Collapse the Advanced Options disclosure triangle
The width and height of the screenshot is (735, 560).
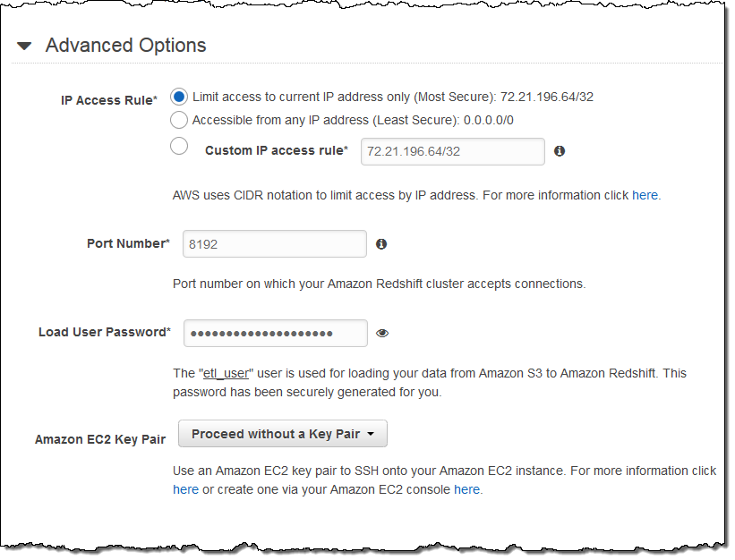click(25, 46)
